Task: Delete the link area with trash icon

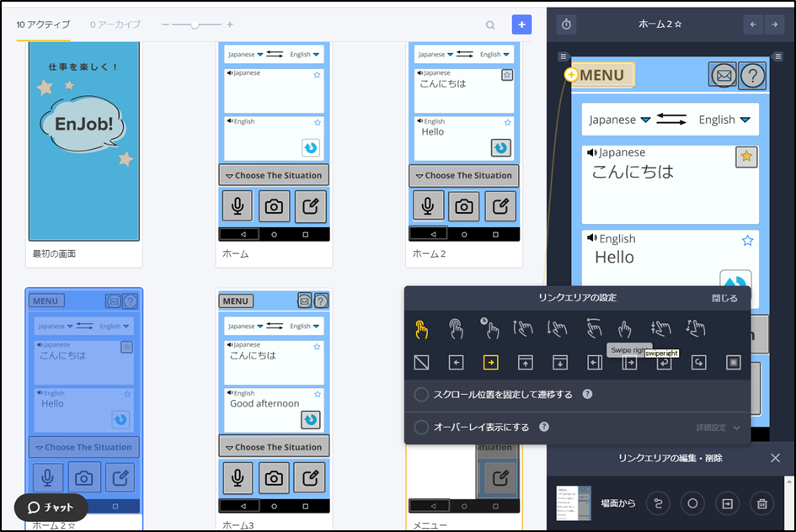Action: (762, 503)
